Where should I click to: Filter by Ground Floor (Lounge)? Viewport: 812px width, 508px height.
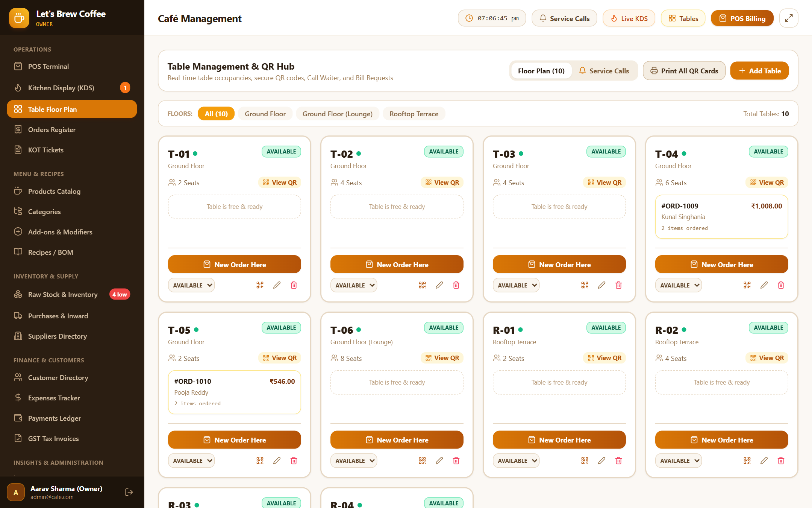click(x=338, y=114)
